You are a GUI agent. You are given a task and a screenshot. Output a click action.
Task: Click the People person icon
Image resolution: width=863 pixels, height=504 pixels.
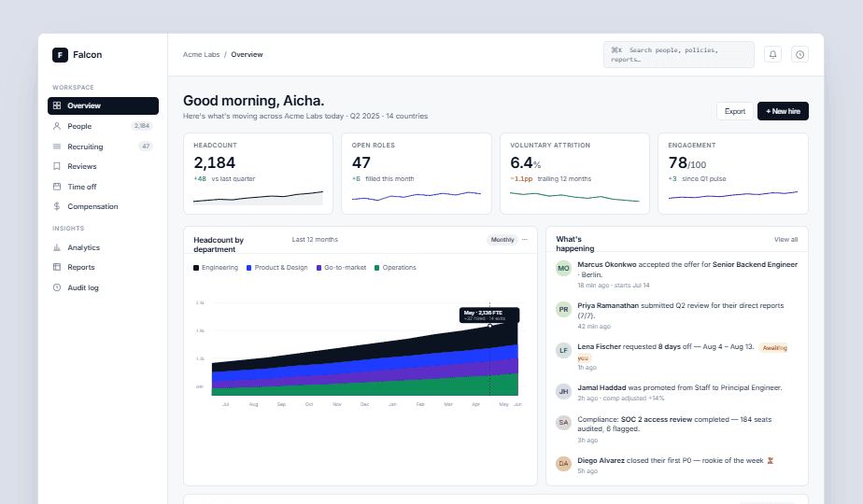click(57, 126)
